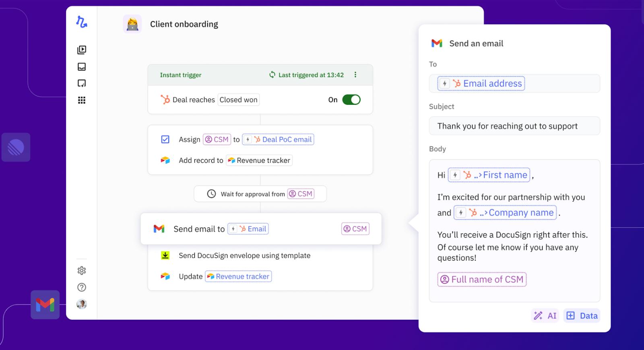Click the Revenue tracker chip in Add record
The image size is (644, 350).
pos(259,160)
